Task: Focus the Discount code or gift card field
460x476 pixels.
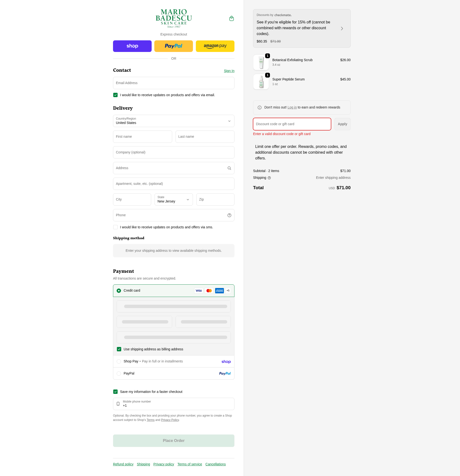Action: 292,124
